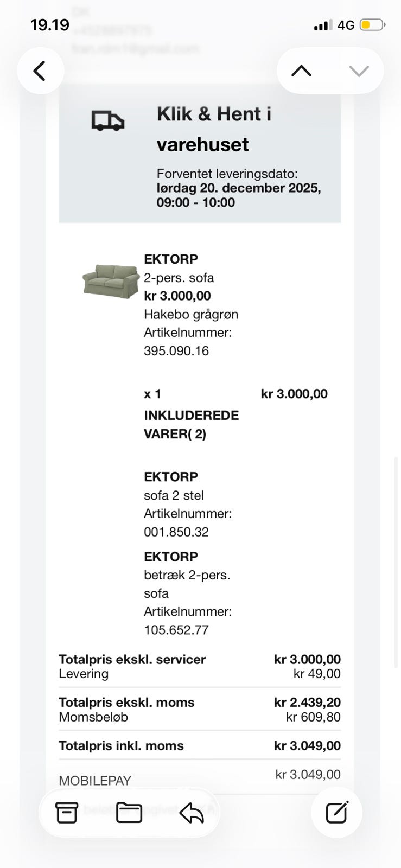Tap the INKLUDEREDE VARER( 2) label
The width and height of the screenshot is (401, 868).
coord(191,424)
